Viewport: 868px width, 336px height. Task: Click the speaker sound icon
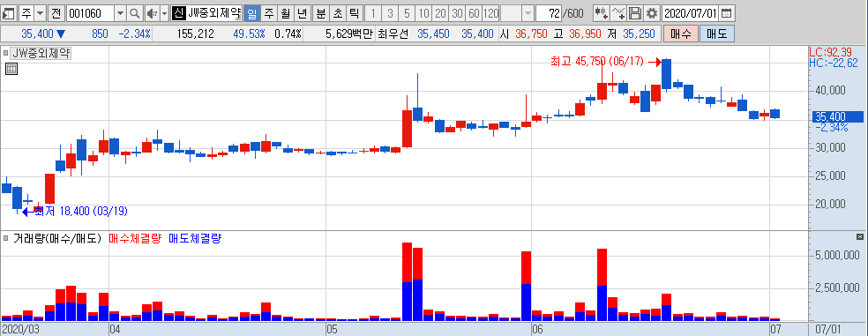point(152,12)
